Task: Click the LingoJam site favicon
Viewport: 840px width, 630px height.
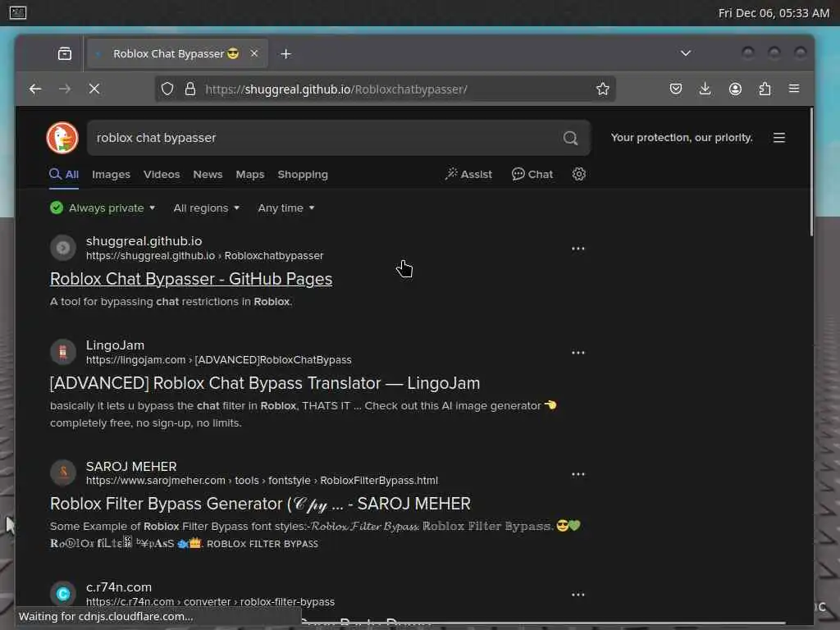Action: tap(63, 352)
